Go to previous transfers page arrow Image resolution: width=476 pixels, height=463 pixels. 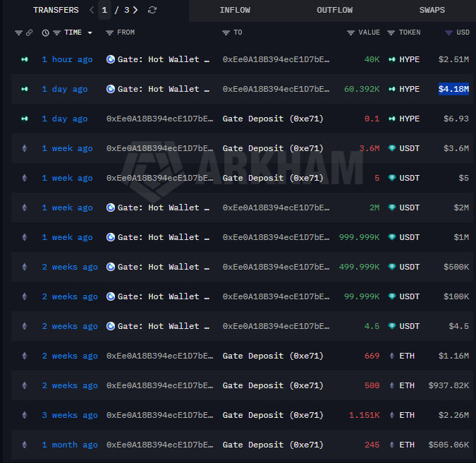92,10
